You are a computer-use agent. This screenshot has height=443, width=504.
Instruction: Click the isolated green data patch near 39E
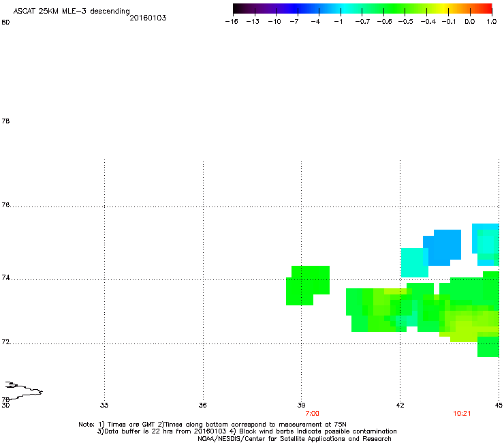click(x=307, y=285)
